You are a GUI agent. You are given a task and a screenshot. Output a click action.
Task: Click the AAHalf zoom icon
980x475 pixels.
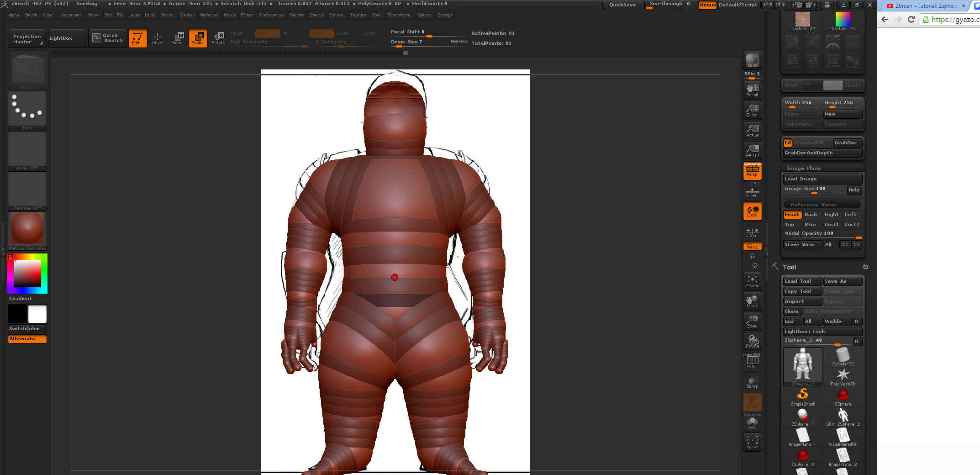coord(752,150)
